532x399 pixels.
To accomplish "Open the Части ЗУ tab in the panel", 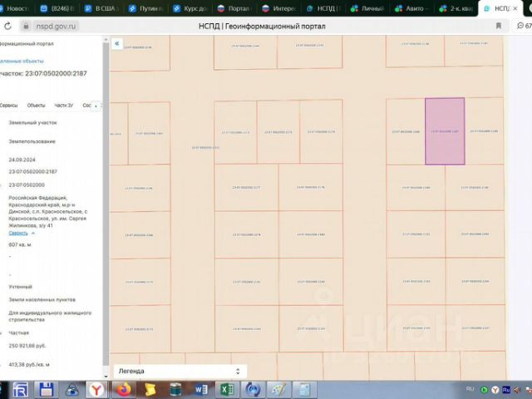I will (63, 106).
